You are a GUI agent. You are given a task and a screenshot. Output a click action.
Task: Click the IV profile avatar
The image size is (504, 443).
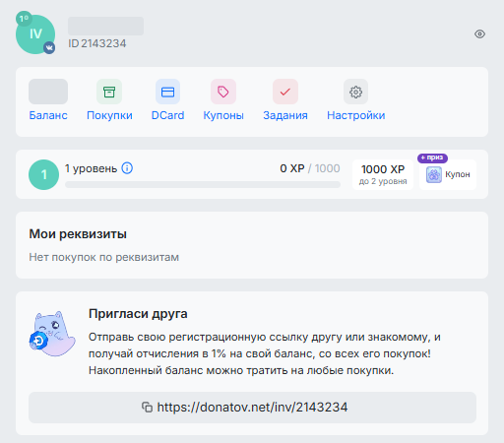(35, 34)
